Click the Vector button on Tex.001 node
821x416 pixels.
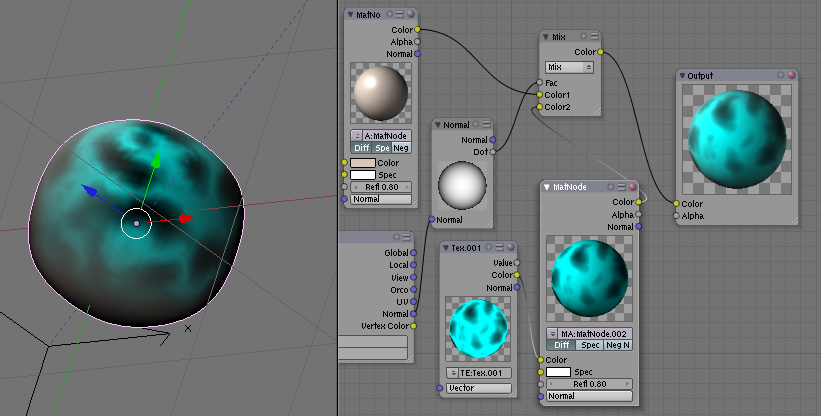478,387
